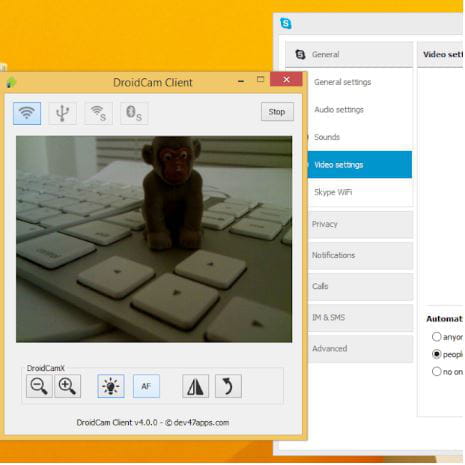The width and height of the screenshot is (465, 465).
Task: Open General settings in Skype
Action: tap(342, 82)
